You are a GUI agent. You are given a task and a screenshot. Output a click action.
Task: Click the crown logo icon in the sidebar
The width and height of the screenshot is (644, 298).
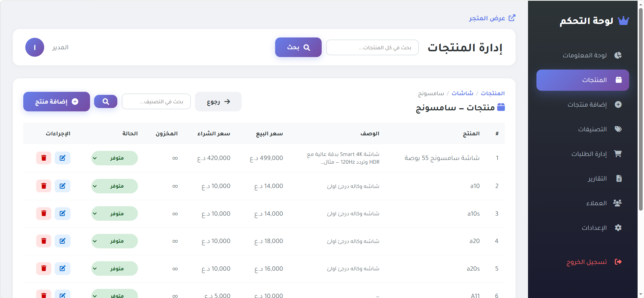point(623,21)
